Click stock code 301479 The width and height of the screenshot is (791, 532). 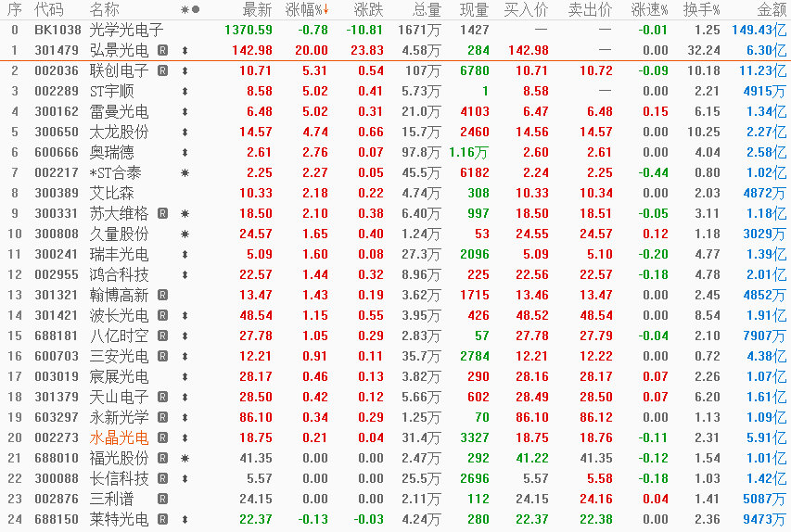[57, 50]
